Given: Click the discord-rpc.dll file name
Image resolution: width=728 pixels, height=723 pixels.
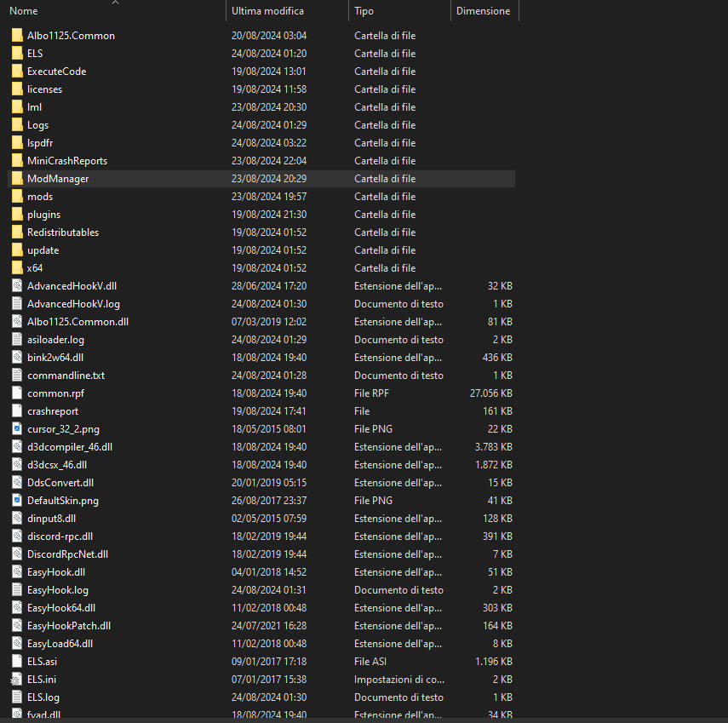Looking at the screenshot, I should (x=60, y=537).
